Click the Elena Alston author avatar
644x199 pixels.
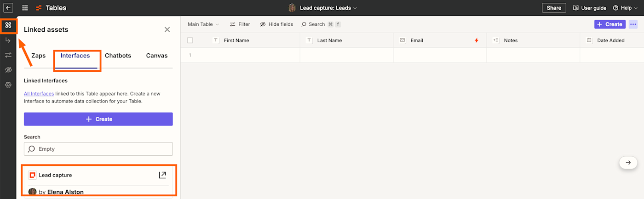(x=33, y=192)
